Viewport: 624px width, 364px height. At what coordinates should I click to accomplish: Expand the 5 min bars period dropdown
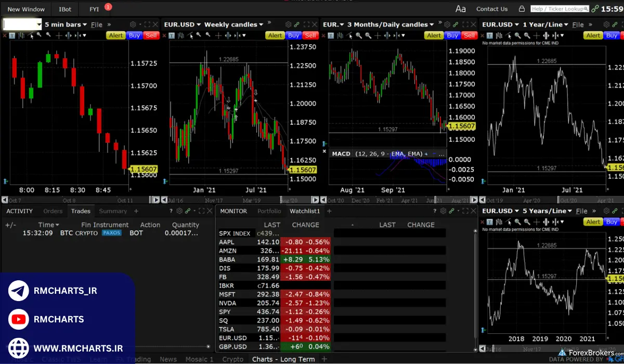86,24
